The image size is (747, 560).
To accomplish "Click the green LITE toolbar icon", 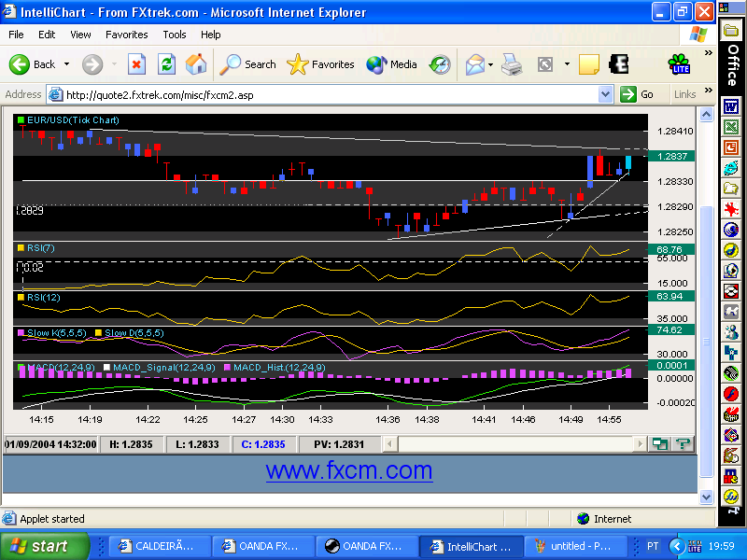I will click(x=680, y=64).
